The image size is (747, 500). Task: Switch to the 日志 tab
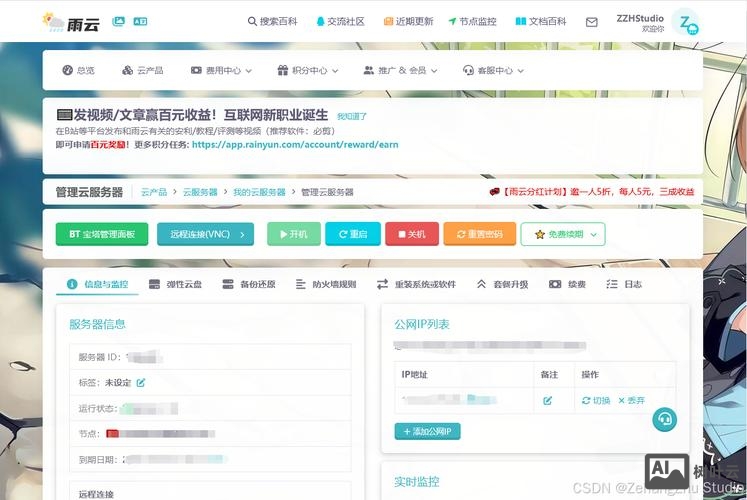[624, 284]
